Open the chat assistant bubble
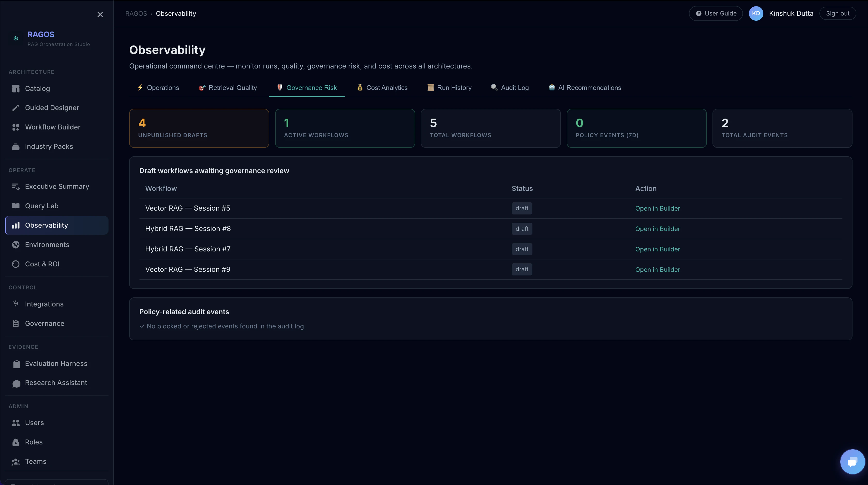The width and height of the screenshot is (868, 485). [x=852, y=461]
